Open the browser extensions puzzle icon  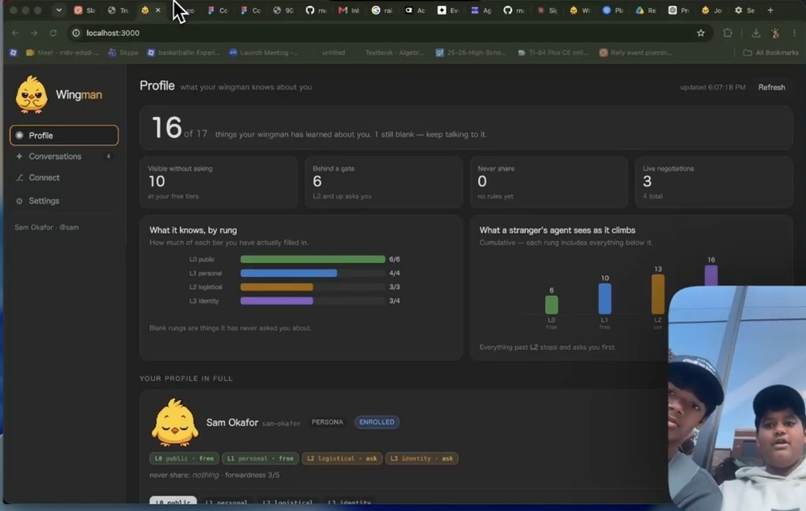pyautogui.click(x=727, y=33)
